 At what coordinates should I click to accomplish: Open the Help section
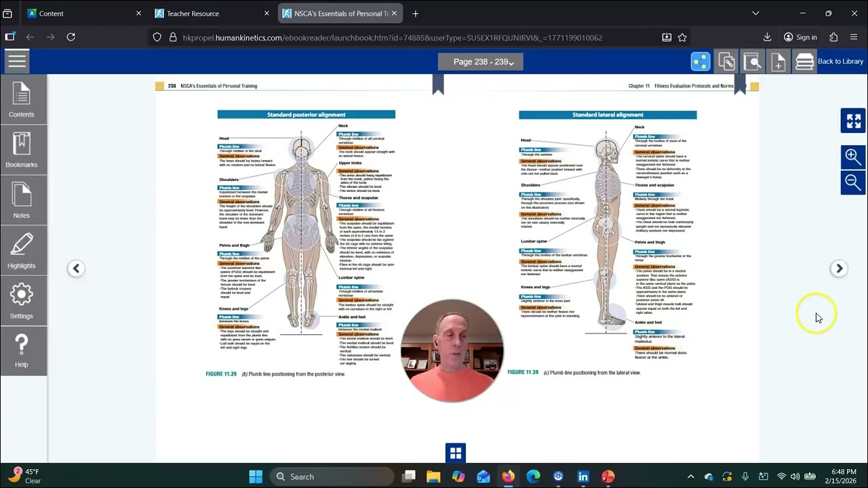(22, 351)
